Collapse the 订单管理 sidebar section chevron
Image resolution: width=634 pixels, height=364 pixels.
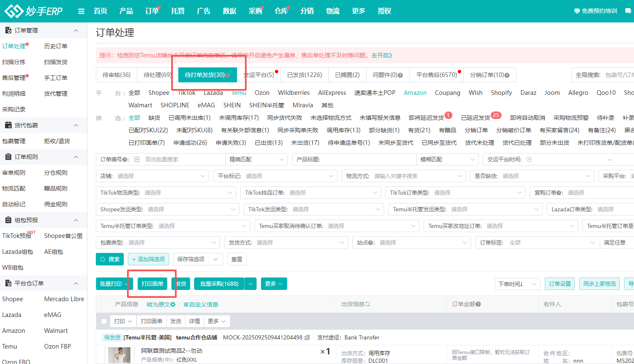(x=76, y=30)
